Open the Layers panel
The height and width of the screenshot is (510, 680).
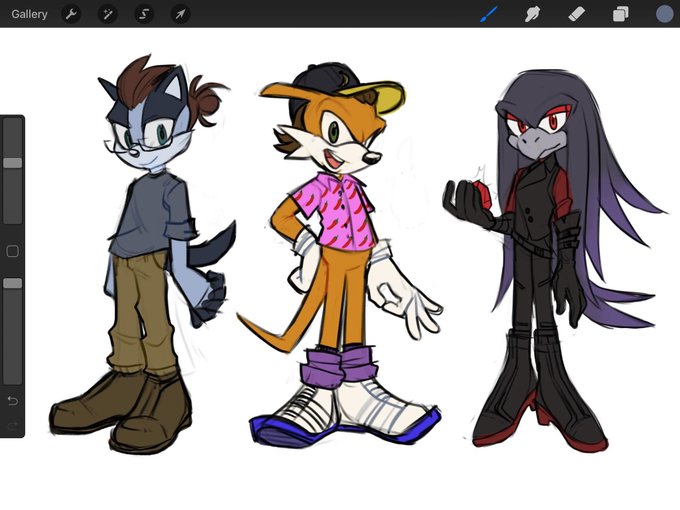tap(621, 14)
